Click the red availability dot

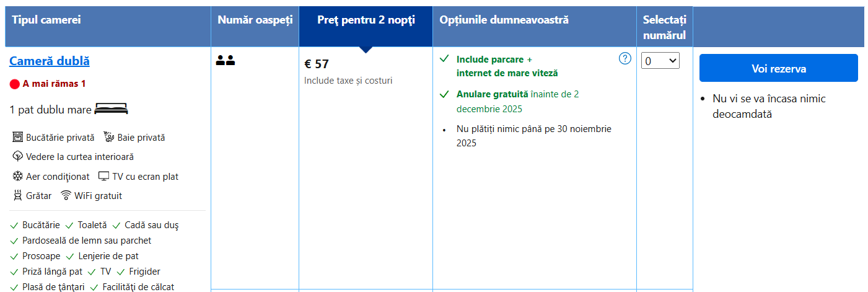[15, 84]
